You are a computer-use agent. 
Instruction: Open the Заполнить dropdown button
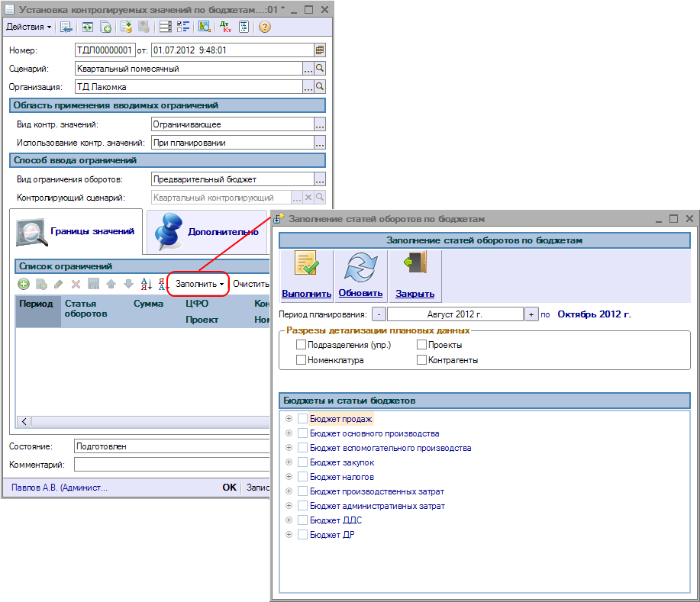198,284
